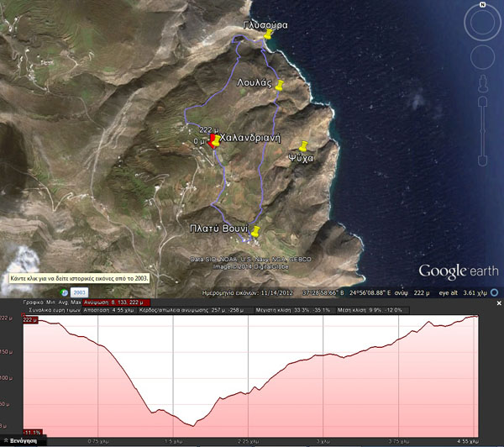Screen dimensions: 504x447
Task: Click the Χαλανδριανή placemark pin
Action: click(x=216, y=140)
